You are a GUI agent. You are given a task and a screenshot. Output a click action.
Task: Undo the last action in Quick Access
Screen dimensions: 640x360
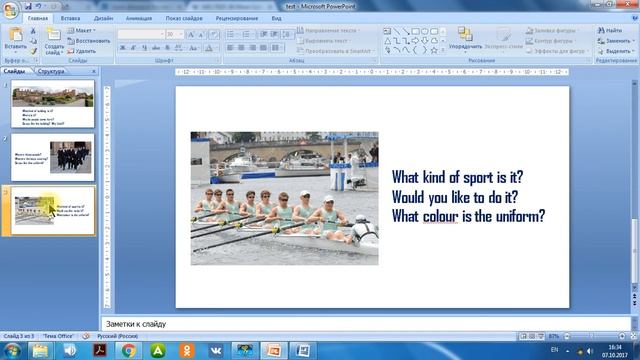pyautogui.click(x=38, y=6)
